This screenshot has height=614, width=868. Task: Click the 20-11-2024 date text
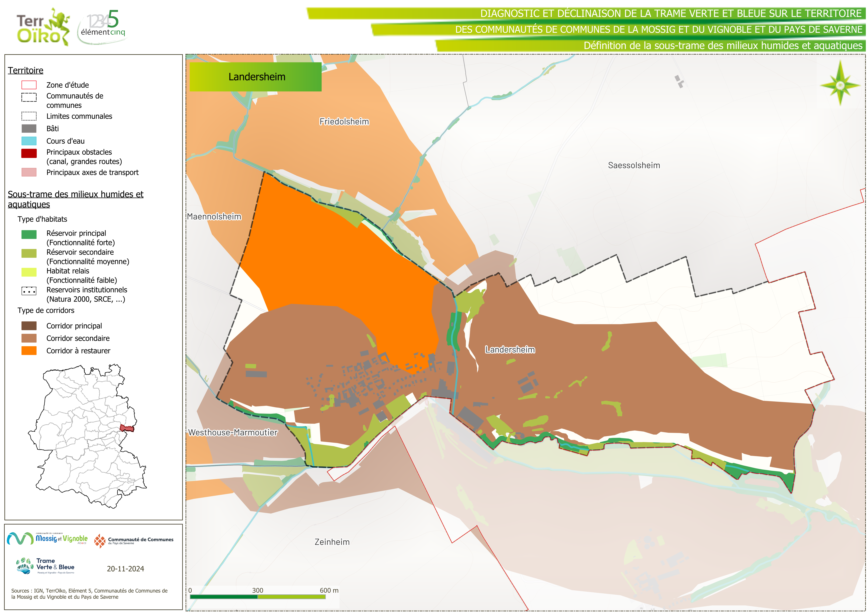[x=125, y=569]
